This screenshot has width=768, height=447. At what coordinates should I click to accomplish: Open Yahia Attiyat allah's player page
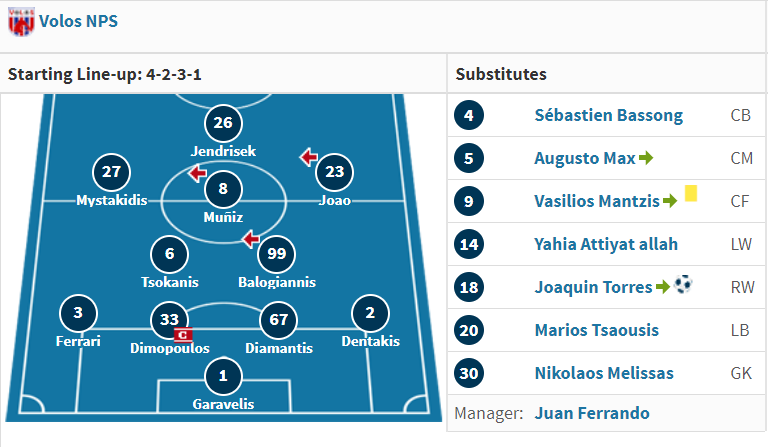click(x=606, y=244)
